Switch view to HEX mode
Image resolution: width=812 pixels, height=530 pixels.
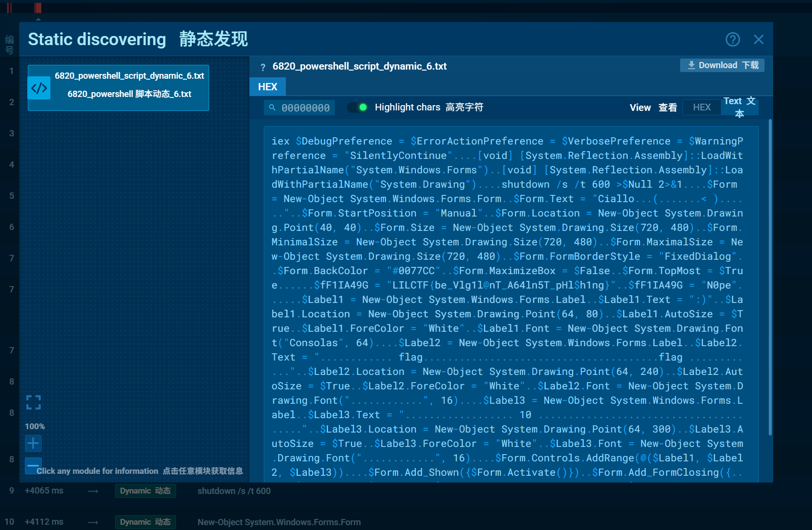pyautogui.click(x=701, y=108)
